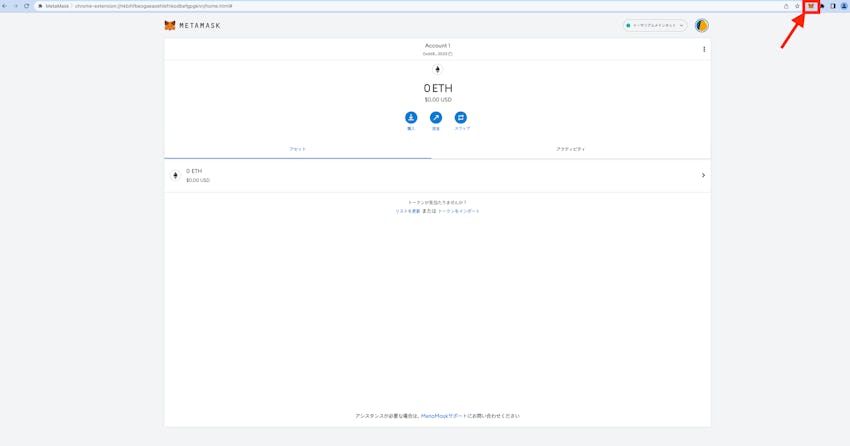Click the import tokens (トークンをインポート) link
The width and height of the screenshot is (850, 446).
[458, 211]
